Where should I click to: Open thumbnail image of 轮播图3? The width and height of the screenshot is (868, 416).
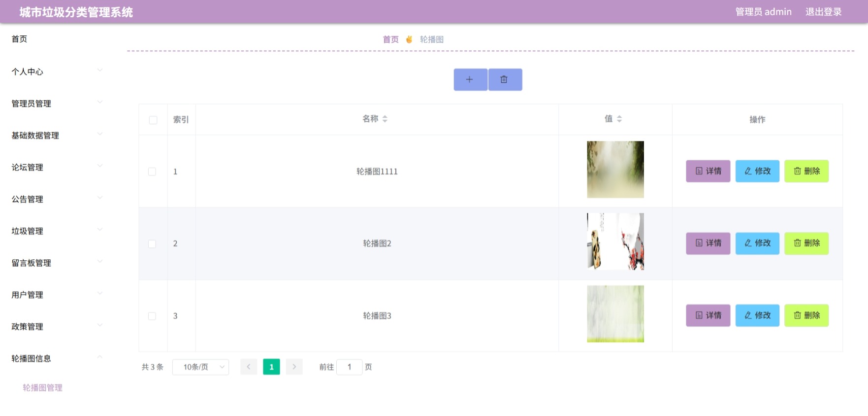coord(615,314)
